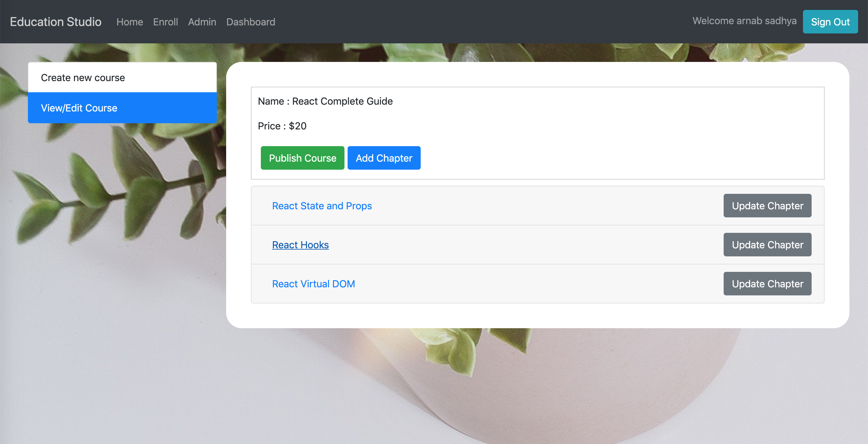Open the React Hooks chapter
This screenshot has height=444, width=868.
point(300,245)
